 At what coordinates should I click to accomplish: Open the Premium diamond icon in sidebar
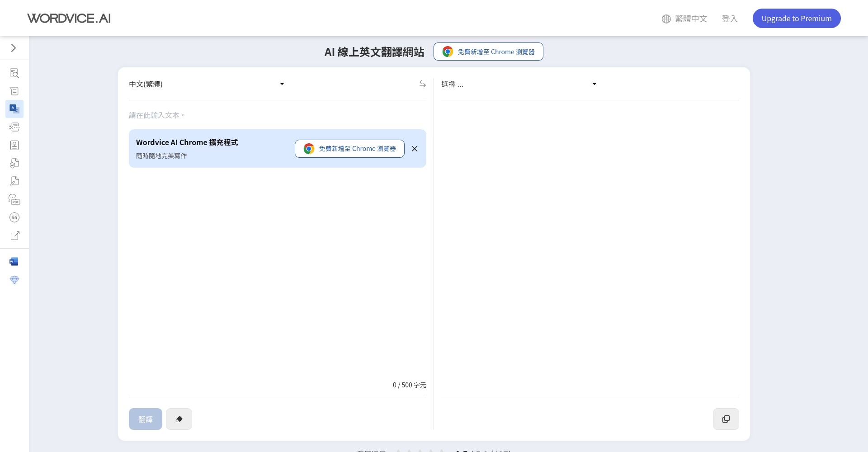click(14, 280)
